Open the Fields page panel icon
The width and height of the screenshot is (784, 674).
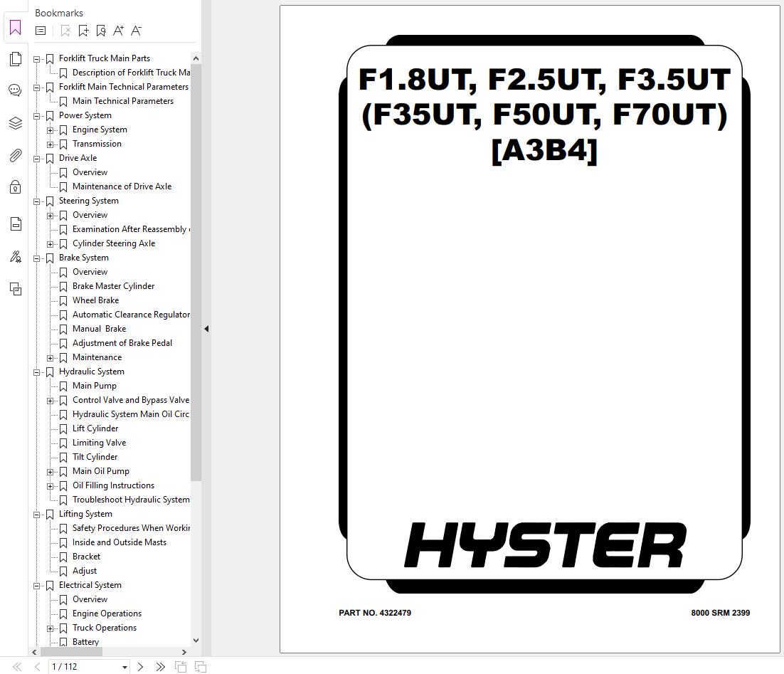[16, 223]
